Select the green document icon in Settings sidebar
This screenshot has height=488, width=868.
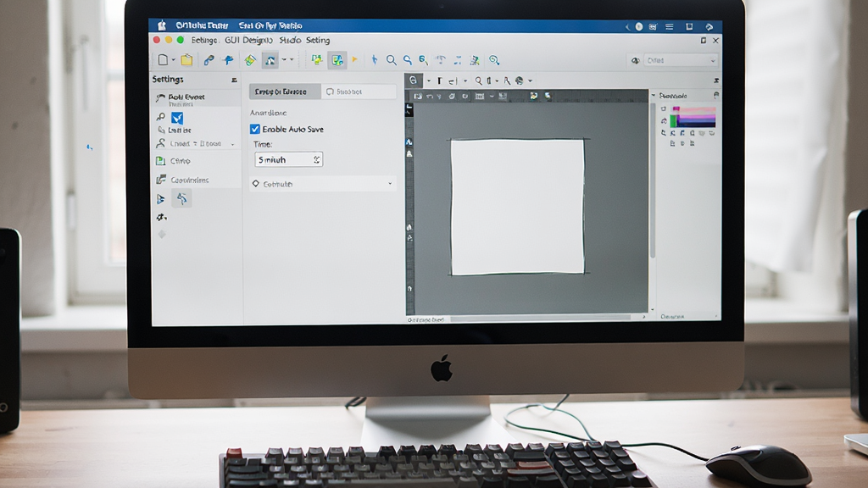[x=160, y=161]
